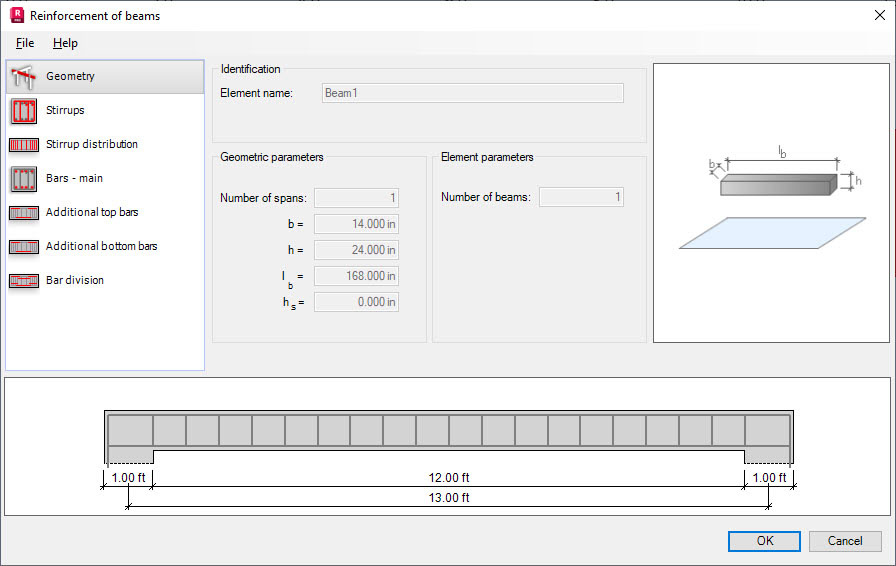896x566 pixels.
Task: Click the Geometric parameters group label
Action: (x=271, y=157)
